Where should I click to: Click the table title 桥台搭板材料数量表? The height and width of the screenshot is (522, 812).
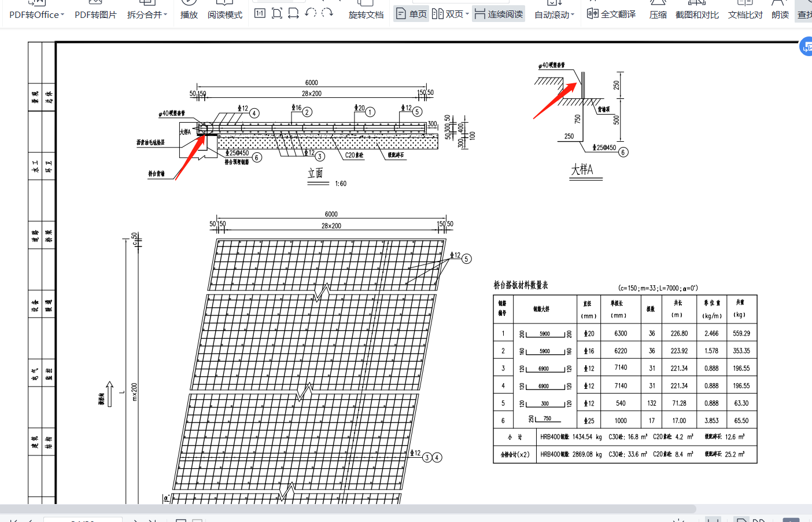click(x=521, y=285)
